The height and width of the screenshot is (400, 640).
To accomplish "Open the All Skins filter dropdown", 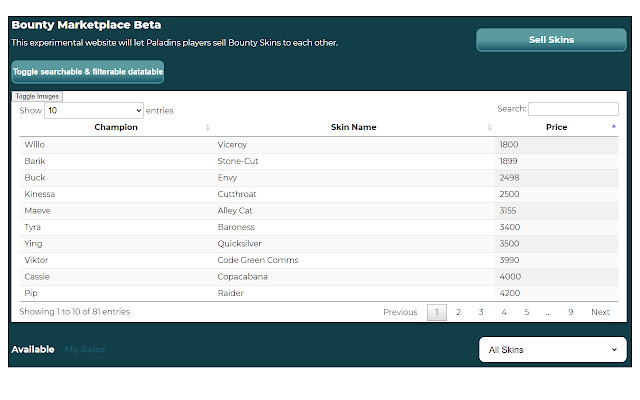I will (553, 350).
